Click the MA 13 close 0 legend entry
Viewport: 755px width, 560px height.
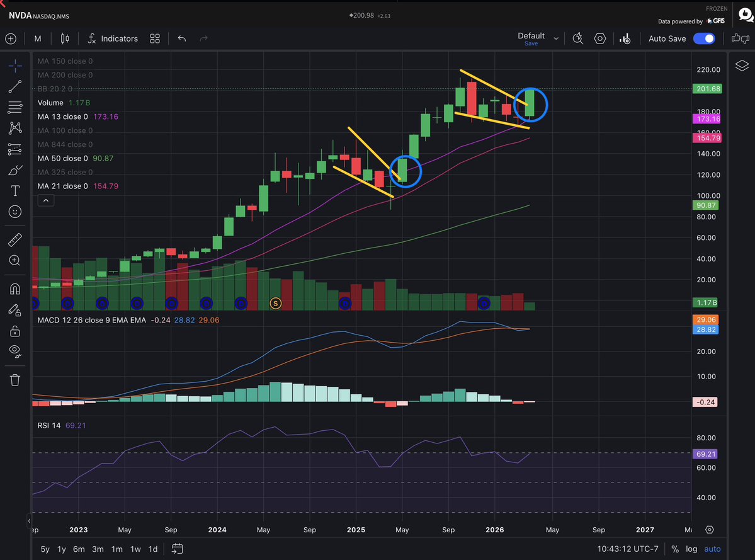click(77, 117)
